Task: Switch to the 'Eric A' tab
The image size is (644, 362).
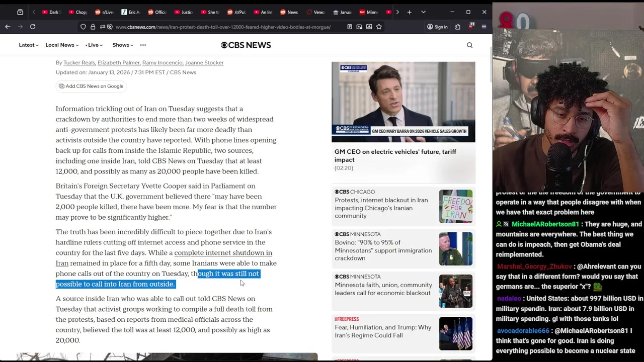Action: point(131,12)
